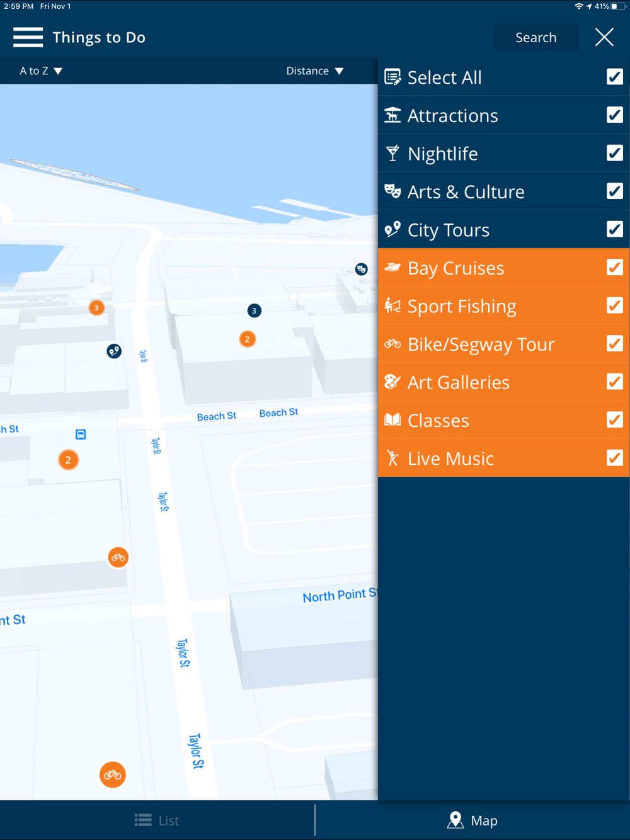Tap the blue bus stop marker

coord(81,434)
